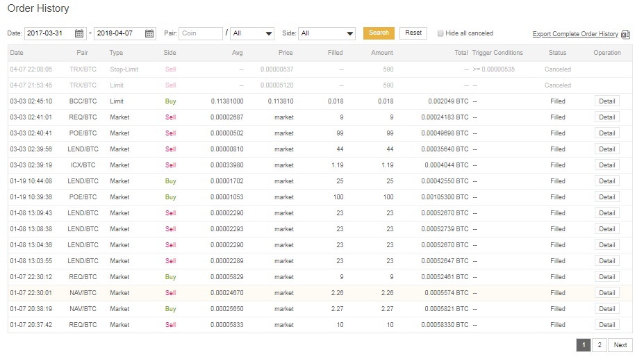Click total 0.0005821 BTC
The height and width of the screenshot is (359, 644).
coord(447,309)
